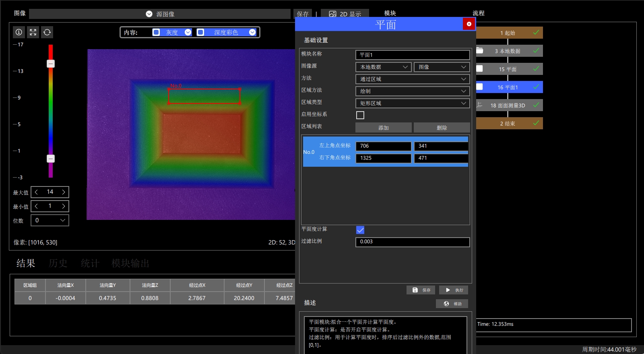Click the 经过点X column header

[197, 285]
